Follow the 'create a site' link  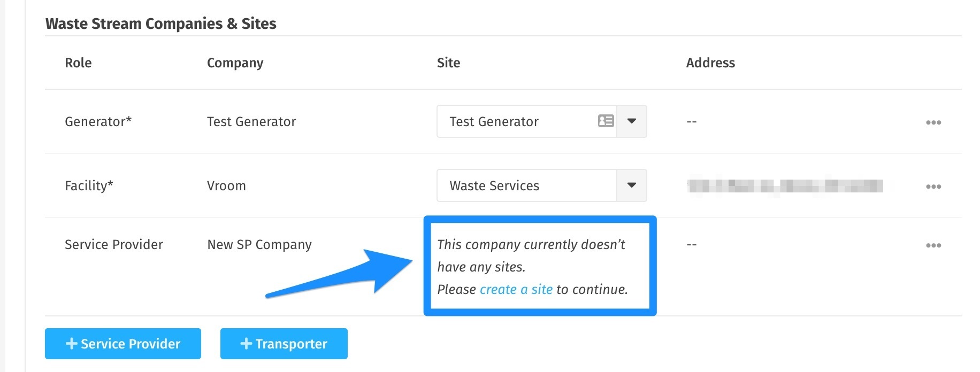click(x=516, y=290)
